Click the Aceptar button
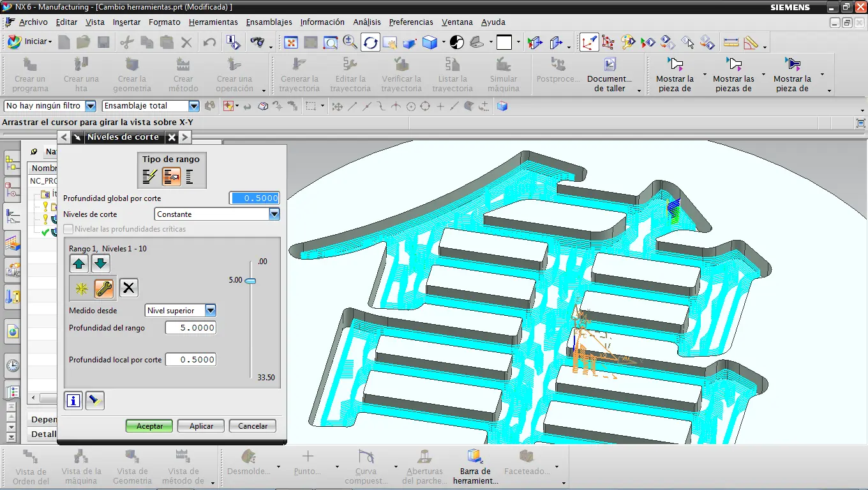This screenshot has width=868, height=490. [x=149, y=426]
